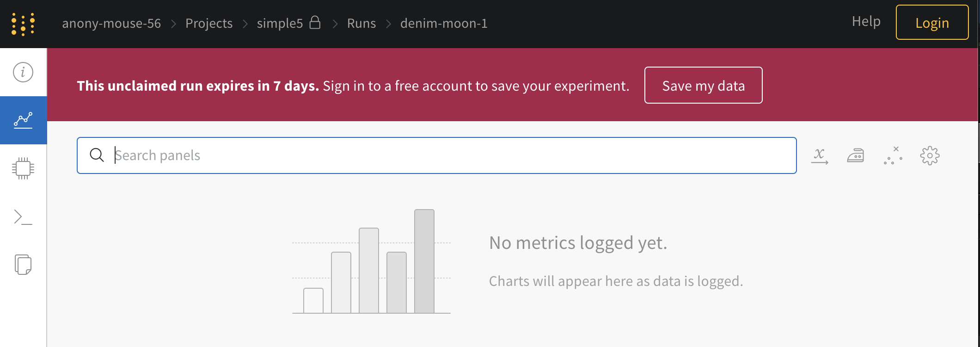
Task: Open the System metrics chip icon
Action: click(x=23, y=168)
